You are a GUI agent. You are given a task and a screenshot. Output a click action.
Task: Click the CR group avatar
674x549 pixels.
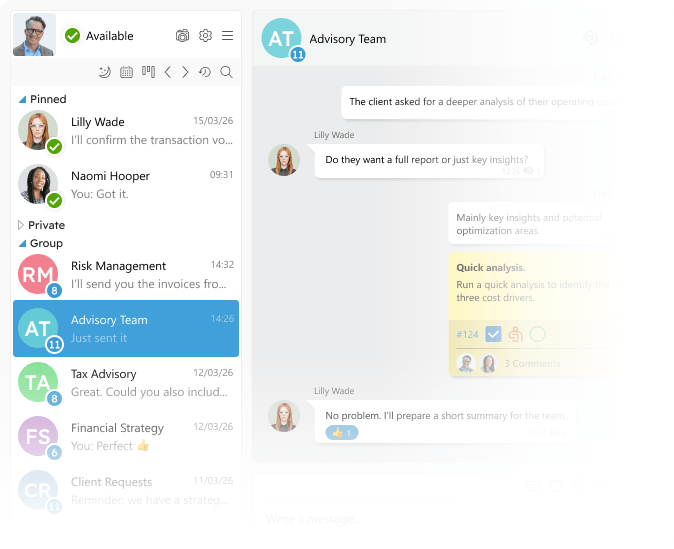click(38, 490)
